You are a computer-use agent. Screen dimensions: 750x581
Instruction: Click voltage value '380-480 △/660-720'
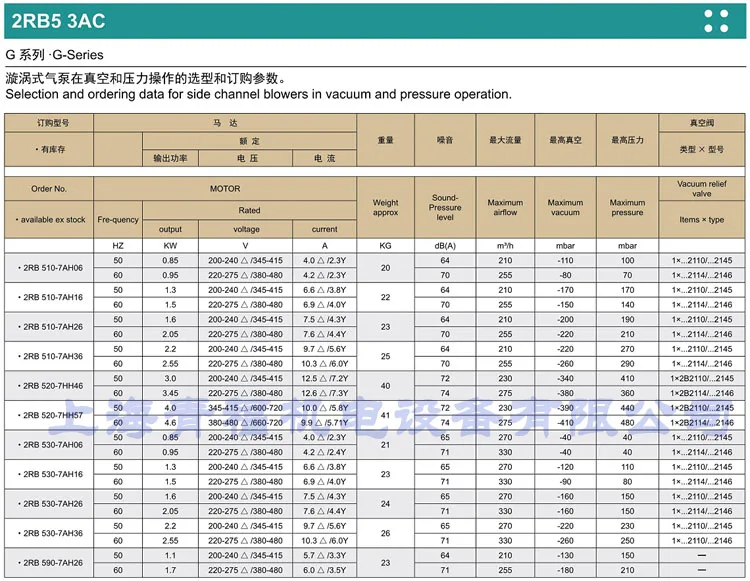click(x=245, y=423)
